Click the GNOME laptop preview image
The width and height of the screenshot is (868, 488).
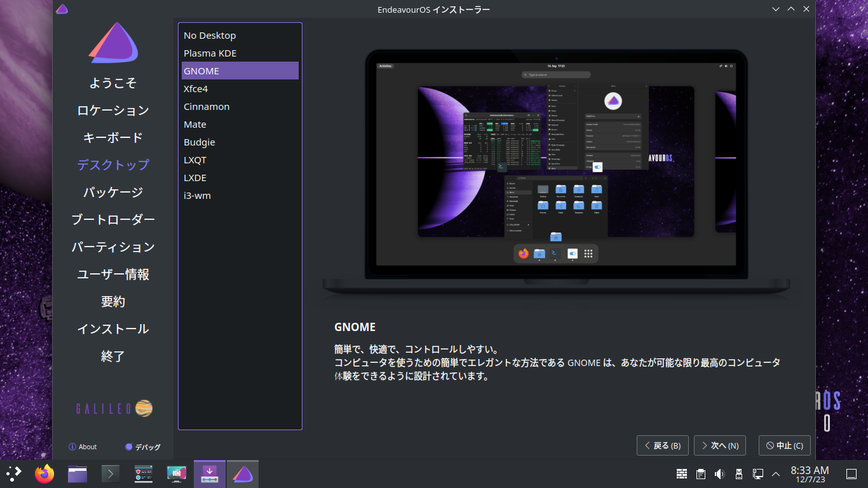point(556,173)
